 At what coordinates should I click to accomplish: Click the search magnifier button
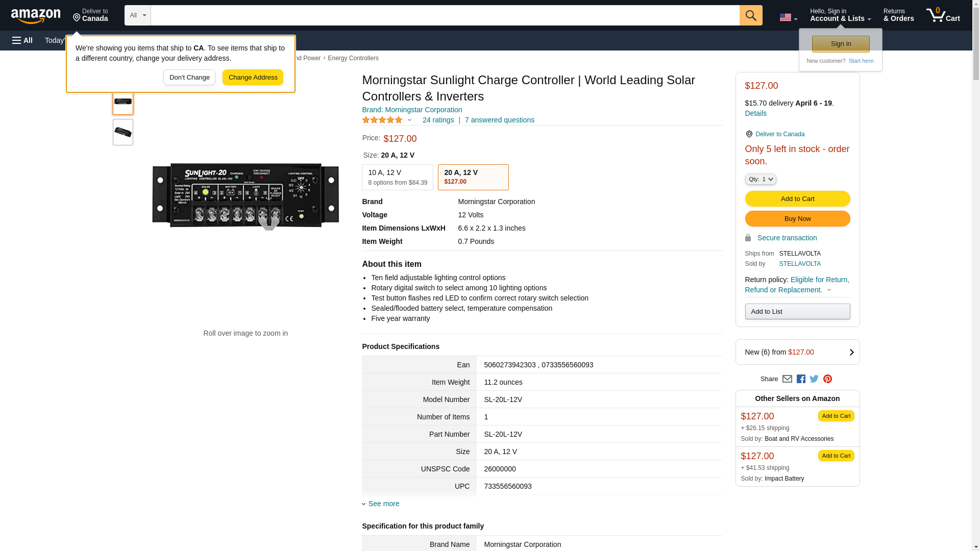(x=751, y=15)
